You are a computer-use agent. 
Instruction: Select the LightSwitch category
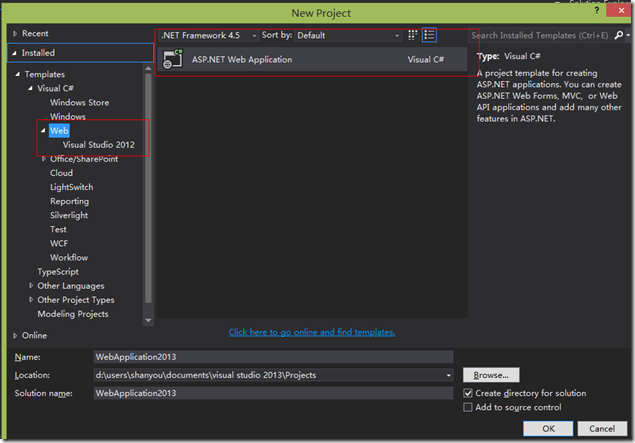[x=72, y=187]
